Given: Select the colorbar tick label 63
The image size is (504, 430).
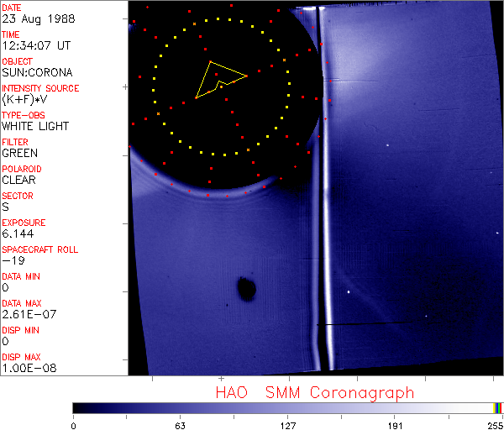Looking at the screenshot, I should pyautogui.click(x=180, y=424).
